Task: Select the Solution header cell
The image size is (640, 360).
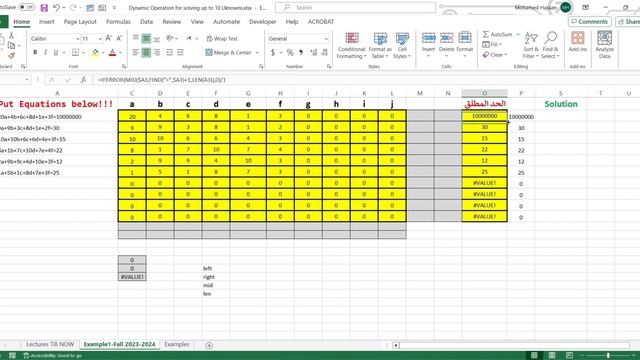Action: tap(561, 104)
